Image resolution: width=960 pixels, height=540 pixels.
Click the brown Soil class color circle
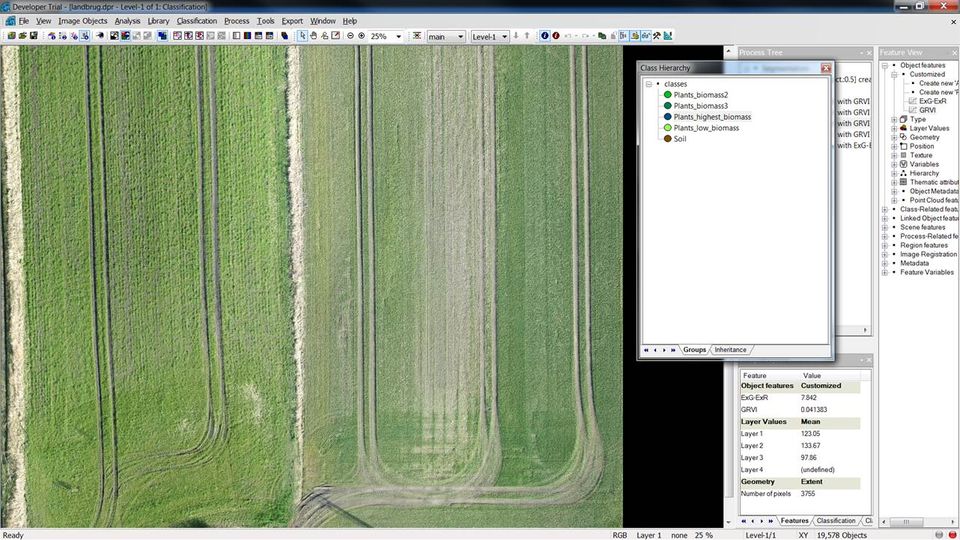[667, 139]
